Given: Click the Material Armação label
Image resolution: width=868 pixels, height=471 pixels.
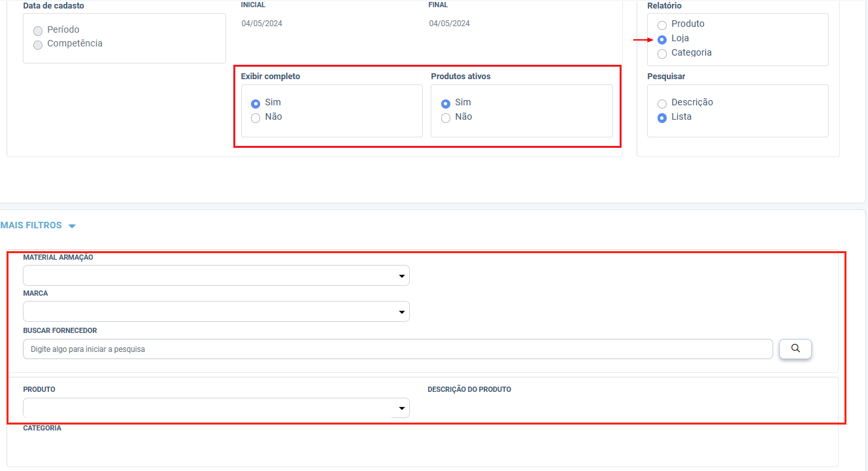Looking at the screenshot, I should point(58,258).
